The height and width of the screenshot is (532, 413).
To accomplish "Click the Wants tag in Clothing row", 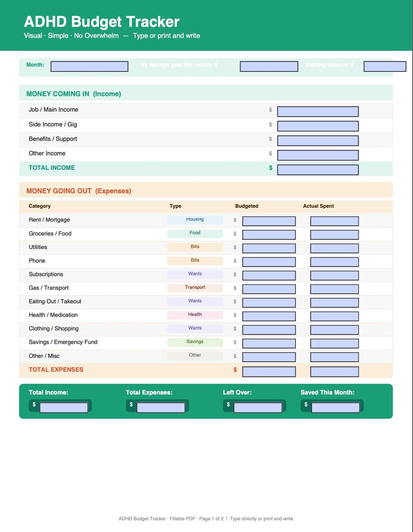I will (x=195, y=328).
